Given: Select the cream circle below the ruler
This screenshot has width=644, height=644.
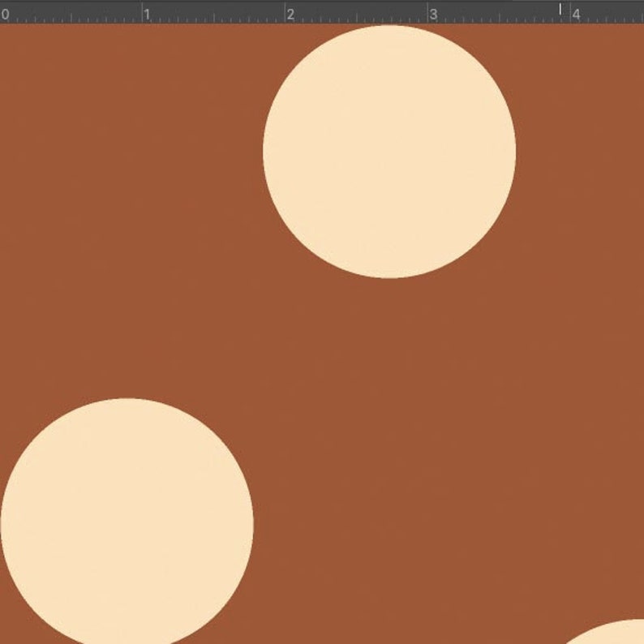Looking at the screenshot, I should tap(389, 152).
